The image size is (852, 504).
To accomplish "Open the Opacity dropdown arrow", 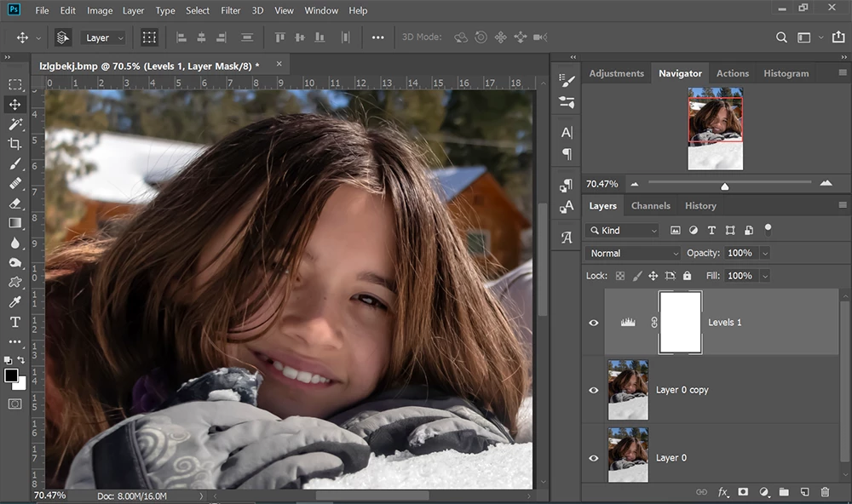I will (764, 253).
